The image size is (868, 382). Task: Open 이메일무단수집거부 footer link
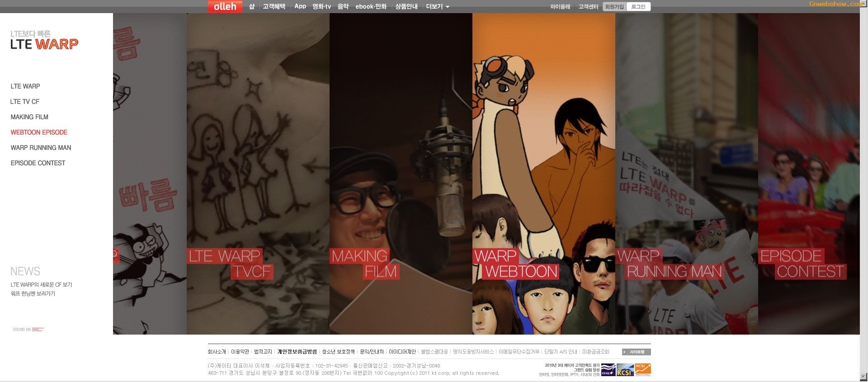pyautogui.click(x=519, y=352)
